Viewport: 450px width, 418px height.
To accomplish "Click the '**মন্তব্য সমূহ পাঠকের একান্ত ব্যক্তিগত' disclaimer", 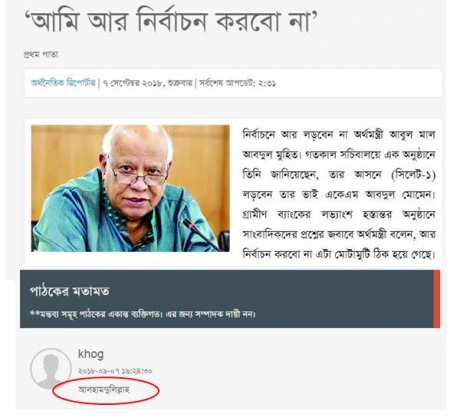I will click(x=143, y=314).
